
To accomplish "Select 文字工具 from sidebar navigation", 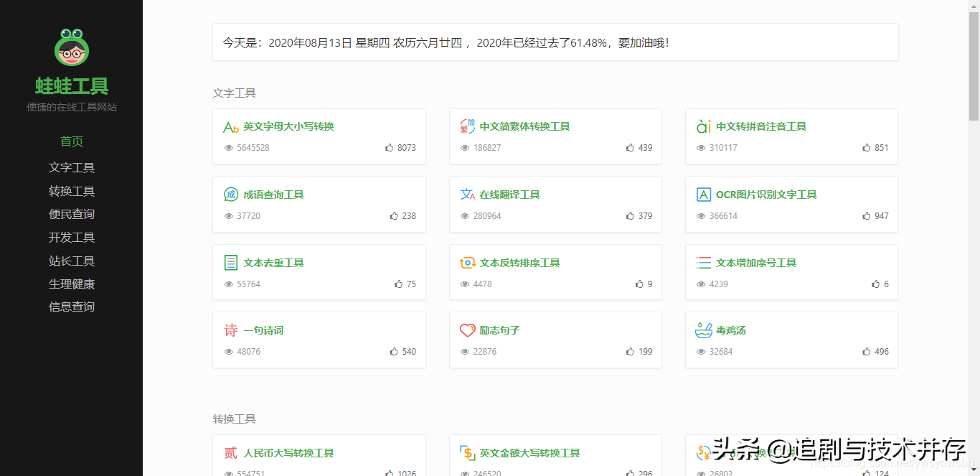I will 72,168.
